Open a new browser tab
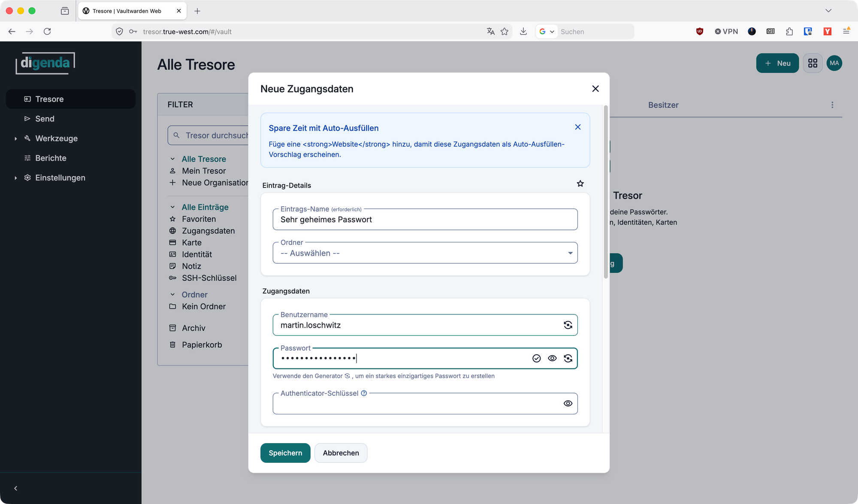The width and height of the screenshot is (858, 504). (197, 11)
